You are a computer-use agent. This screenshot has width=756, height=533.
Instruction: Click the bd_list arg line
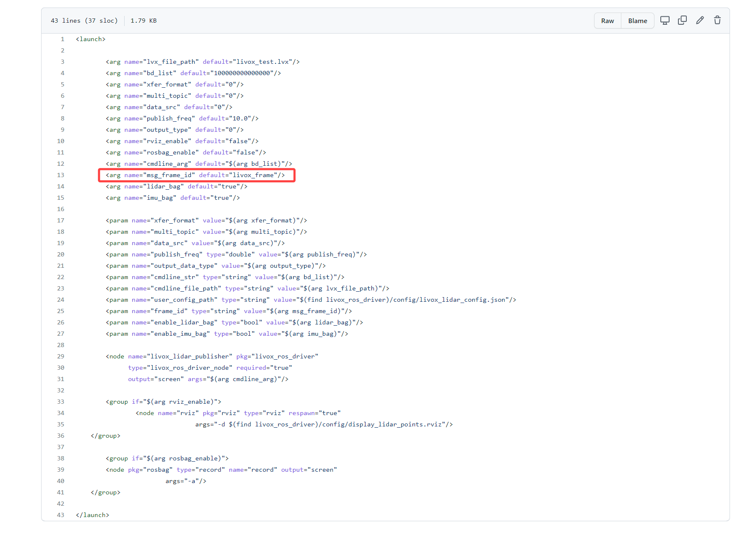coord(193,73)
